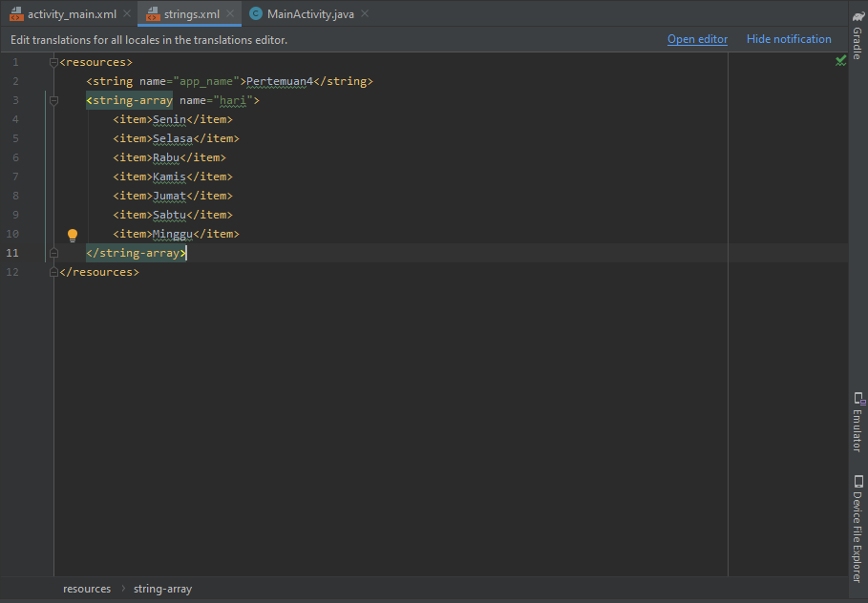
Task: Close the activity_main.xml tab
Action: point(127,13)
